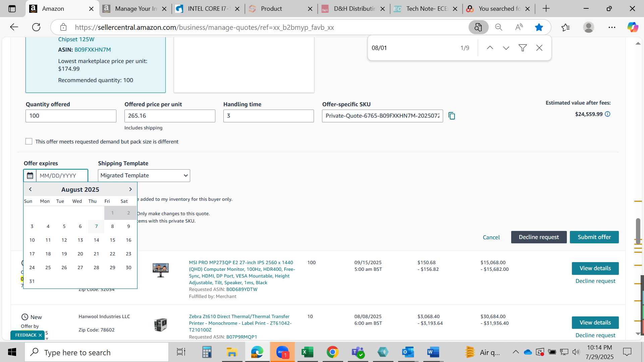View site information lock icon

coord(63,27)
